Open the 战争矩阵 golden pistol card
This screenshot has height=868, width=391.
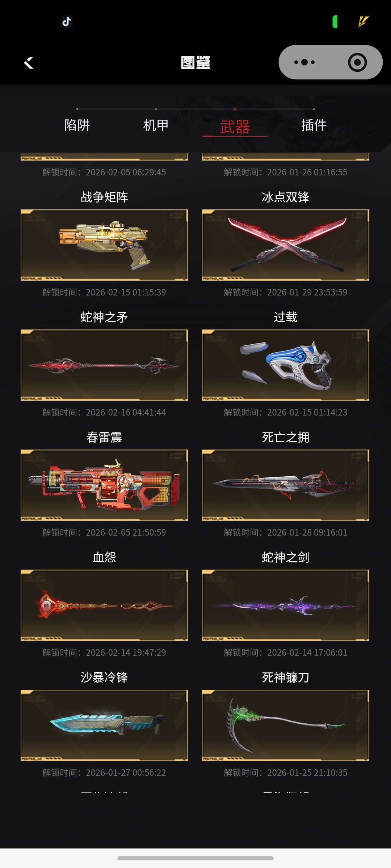pos(104,245)
